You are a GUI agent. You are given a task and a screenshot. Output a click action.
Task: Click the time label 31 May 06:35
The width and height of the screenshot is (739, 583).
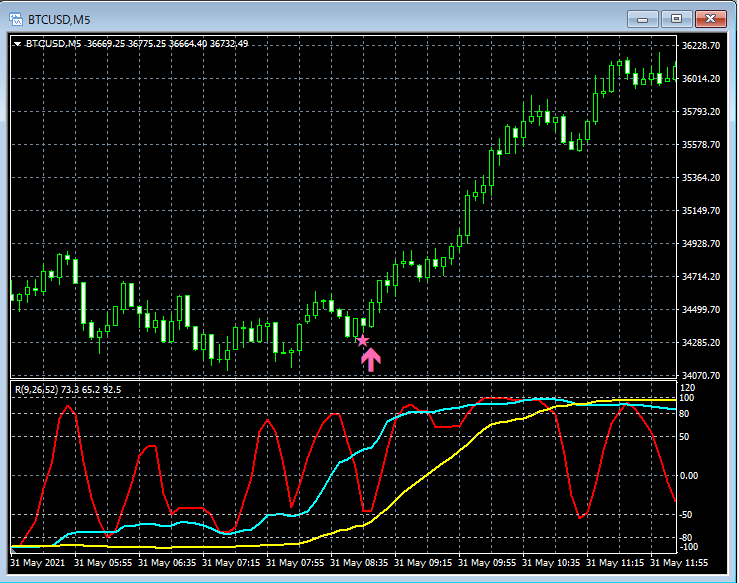[167, 563]
